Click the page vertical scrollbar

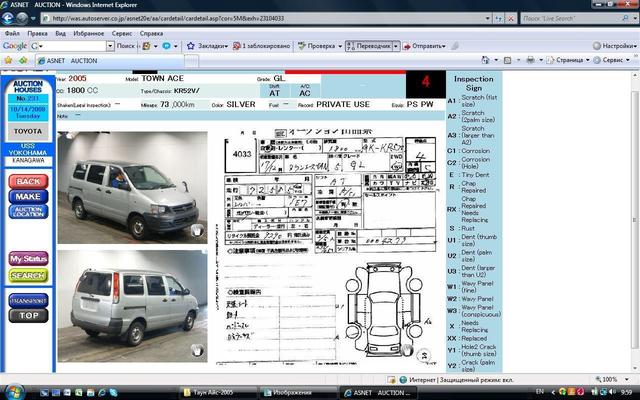click(635, 221)
